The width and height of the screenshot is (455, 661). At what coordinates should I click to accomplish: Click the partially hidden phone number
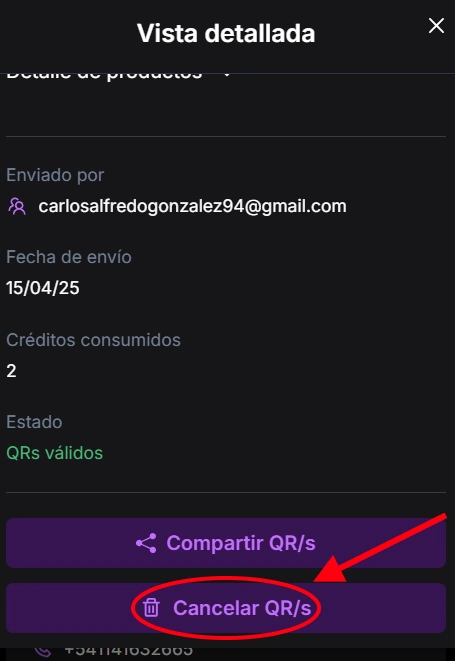pos(129,652)
